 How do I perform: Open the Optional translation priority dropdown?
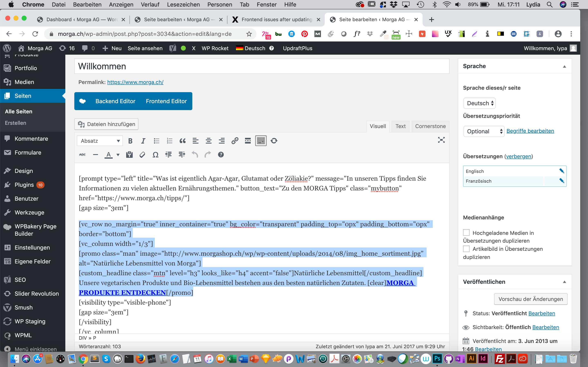[484, 131]
